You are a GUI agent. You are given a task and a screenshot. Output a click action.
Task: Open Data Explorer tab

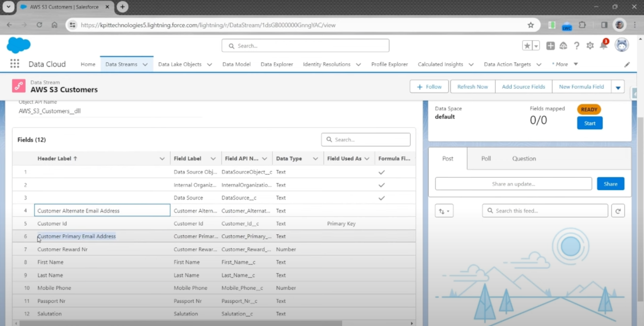click(277, 64)
